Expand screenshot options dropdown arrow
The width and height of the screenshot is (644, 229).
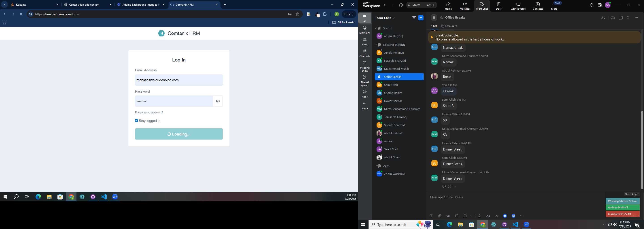(x=471, y=216)
